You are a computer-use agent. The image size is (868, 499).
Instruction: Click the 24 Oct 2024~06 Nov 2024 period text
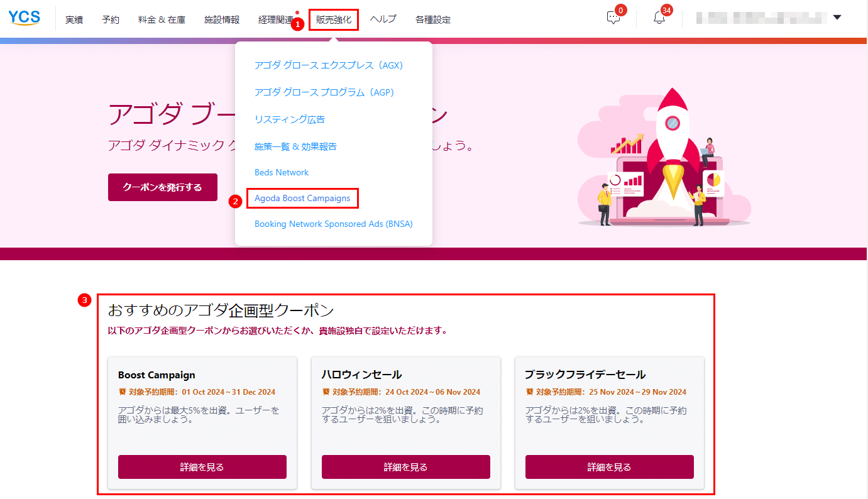coord(433,392)
